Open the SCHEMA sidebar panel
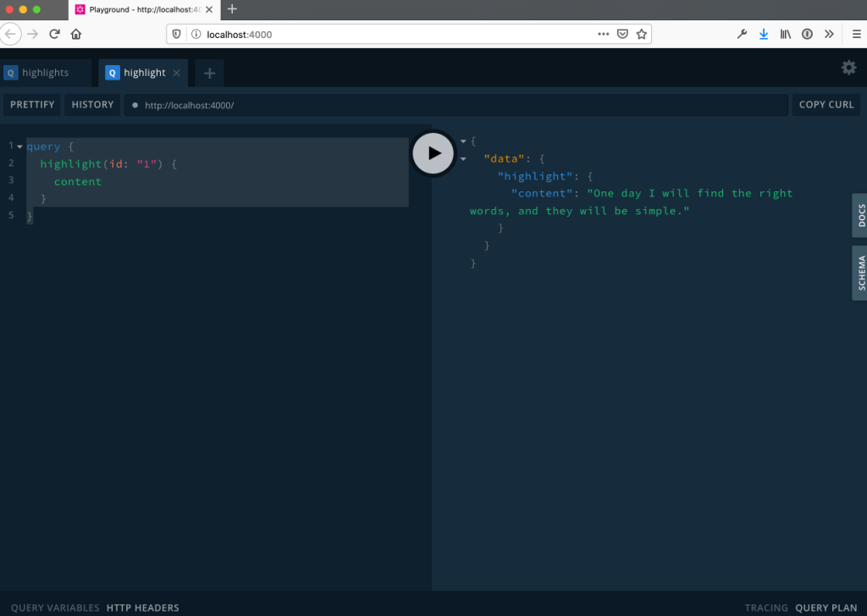This screenshot has width=867, height=616. coord(859,272)
